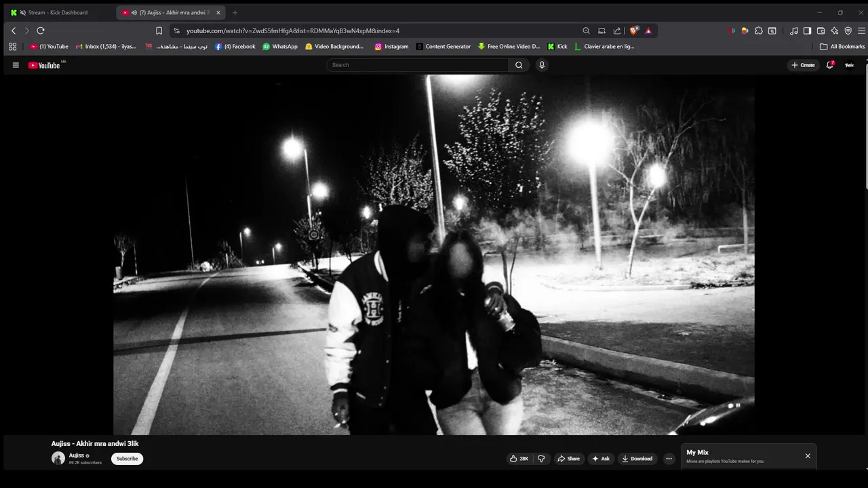Screen dimensions: 868x488
Task: Subscribe to the Aujiss channel
Action: tap(127, 459)
